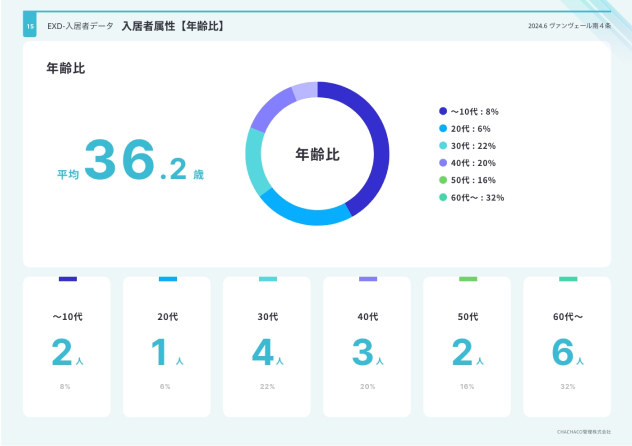Image resolution: width=632 pixels, height=446 pixels.
Task: Click the 40代 card showing 3人
Action: [367, 346]
